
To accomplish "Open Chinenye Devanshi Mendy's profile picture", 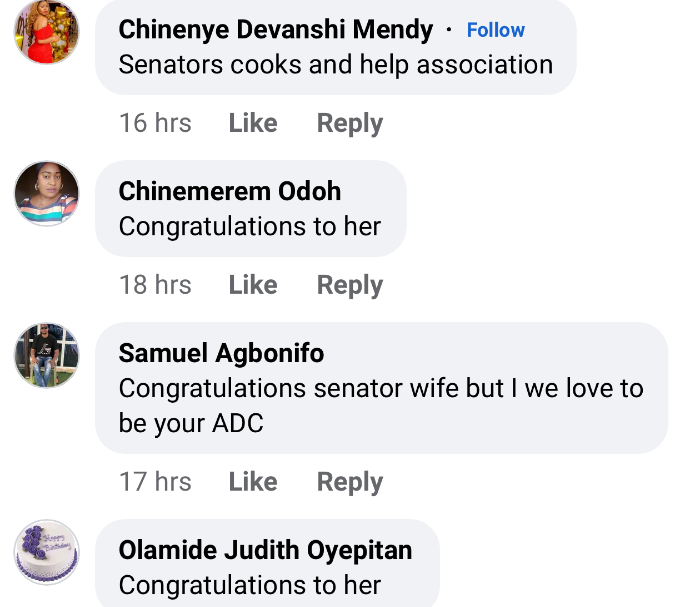I will point(46,32).
